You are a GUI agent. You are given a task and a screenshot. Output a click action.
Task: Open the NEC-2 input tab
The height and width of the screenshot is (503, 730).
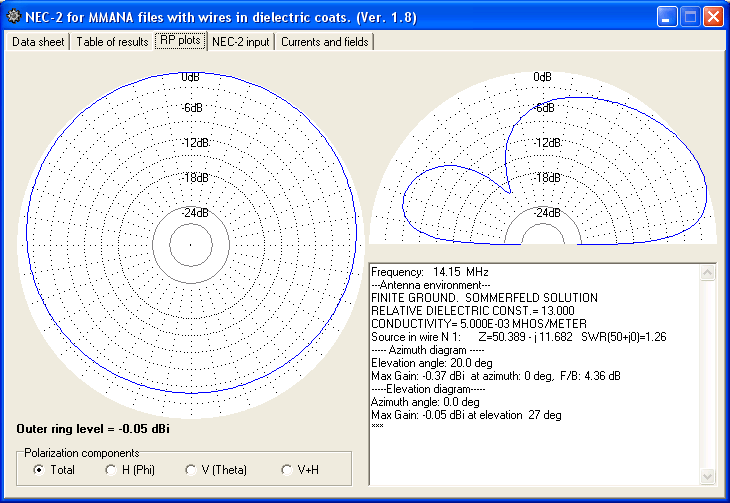pos(241,42)
